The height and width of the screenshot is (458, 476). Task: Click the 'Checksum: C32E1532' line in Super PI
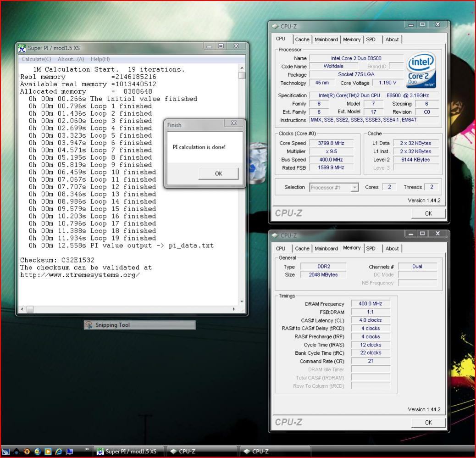coord(57,260)
